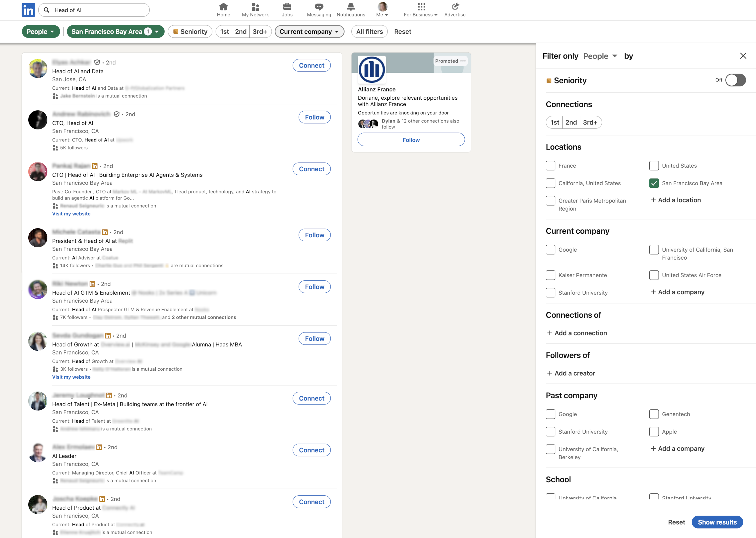Open the Messaging chat icon
Viewport: 756px width, 538px height.
click(x=318, y=7)
